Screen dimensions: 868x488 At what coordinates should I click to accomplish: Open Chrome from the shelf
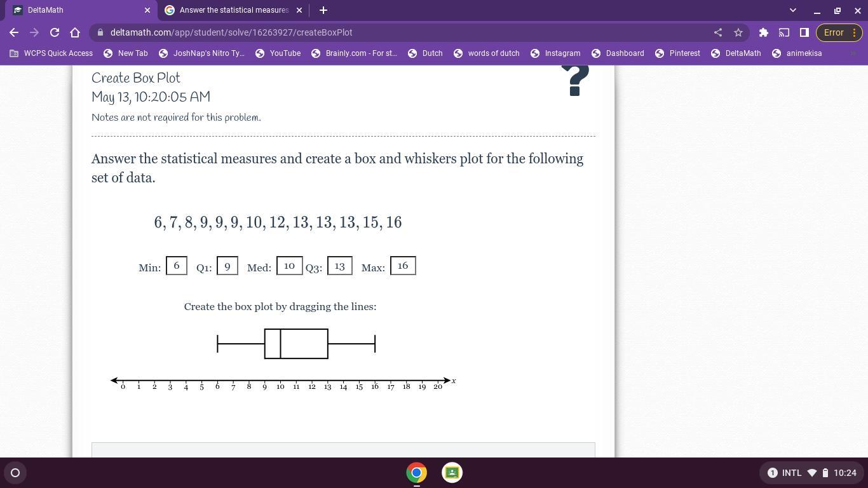[417, 473]
